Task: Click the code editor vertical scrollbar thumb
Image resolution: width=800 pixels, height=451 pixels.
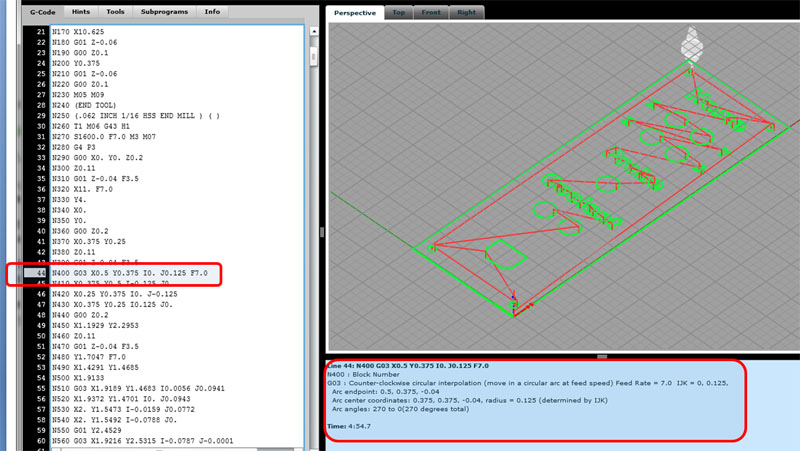Action: click(314, 56)
